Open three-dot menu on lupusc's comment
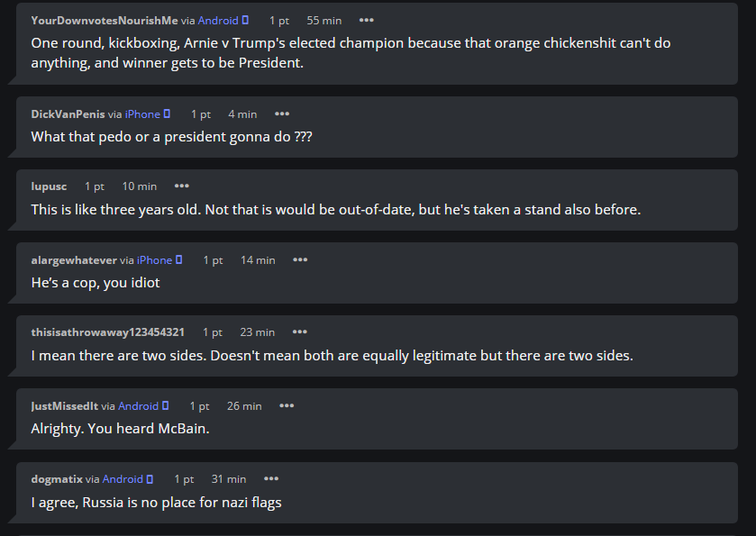756x536 pixels. [182, 186]
